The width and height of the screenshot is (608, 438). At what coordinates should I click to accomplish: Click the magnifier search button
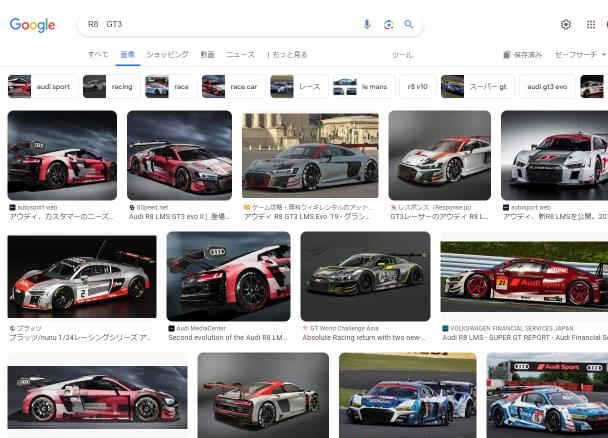pyautogui.click(x=409, y=24)
